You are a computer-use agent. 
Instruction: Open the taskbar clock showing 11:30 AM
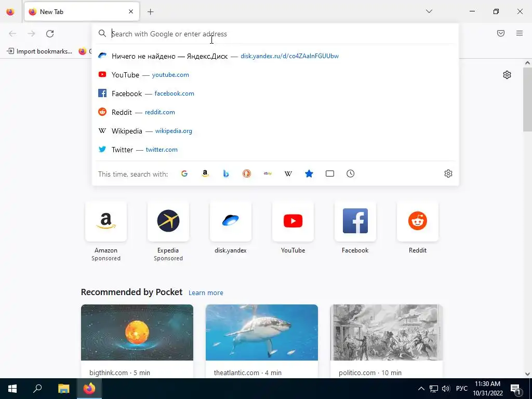point(488,389)
